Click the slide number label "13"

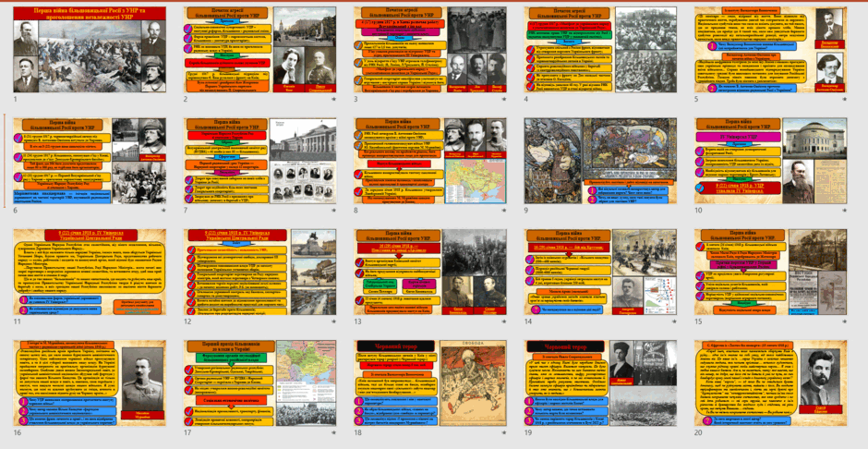pos(357,322)
